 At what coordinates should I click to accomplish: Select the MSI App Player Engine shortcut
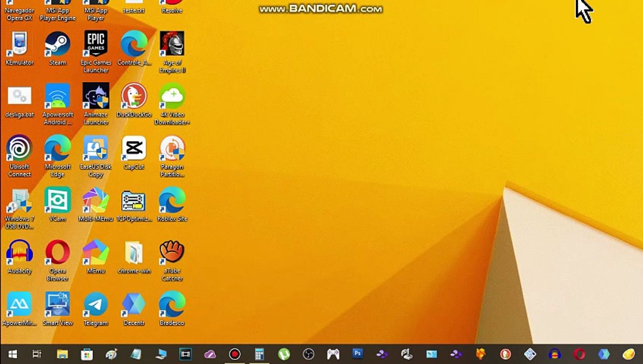tap(58, 11)
